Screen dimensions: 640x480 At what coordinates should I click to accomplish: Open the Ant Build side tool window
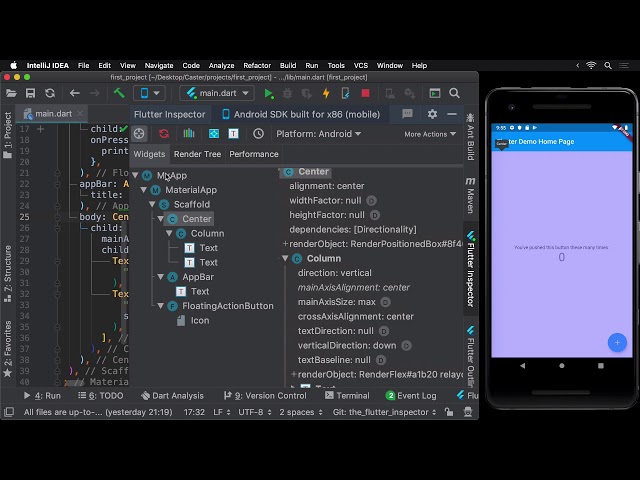coord(471,137)
